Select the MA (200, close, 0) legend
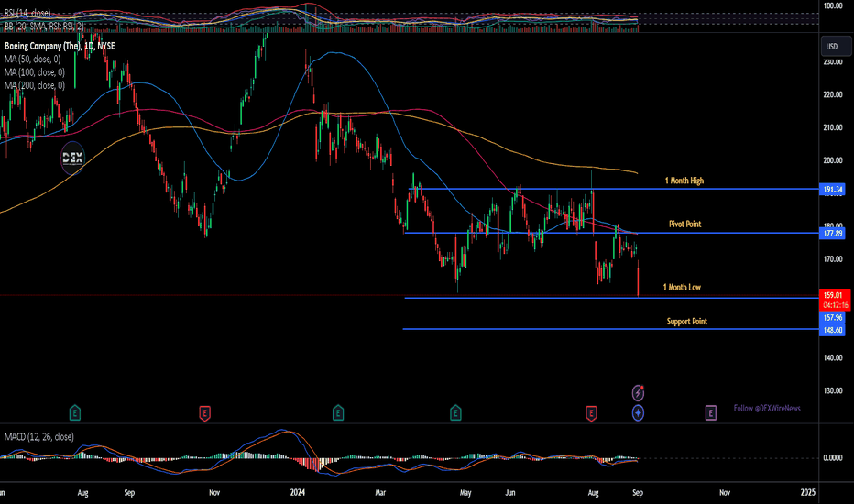Image resolution: width=854 pixels, height=504 pixels. pos(35,85)
